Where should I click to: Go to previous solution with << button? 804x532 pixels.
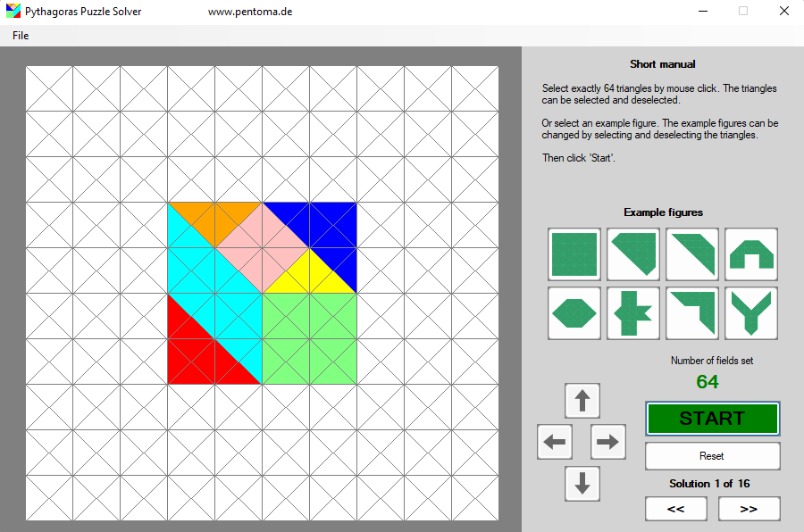click(x=675, y=509)
